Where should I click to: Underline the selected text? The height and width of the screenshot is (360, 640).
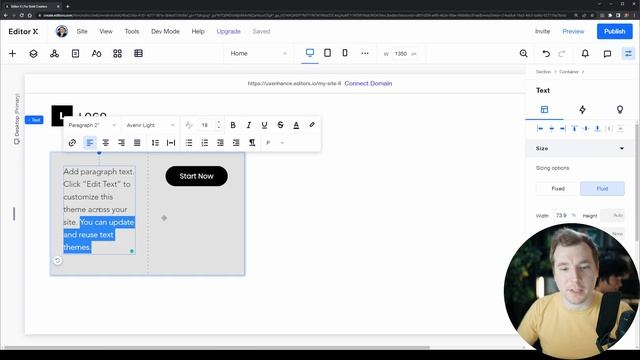coord(264,125)
